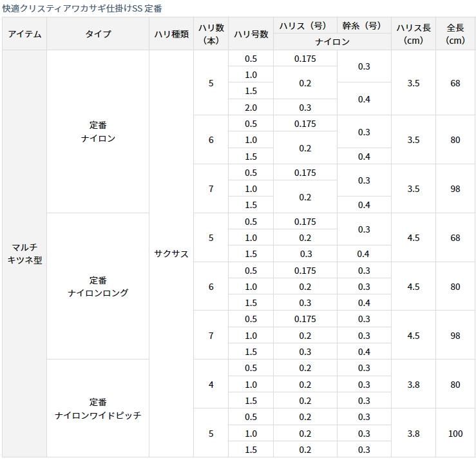The width and height of the screenshot is (476, 460).
Task: Select the ハリス長 (cm) column header
Action: coord(413,34)
